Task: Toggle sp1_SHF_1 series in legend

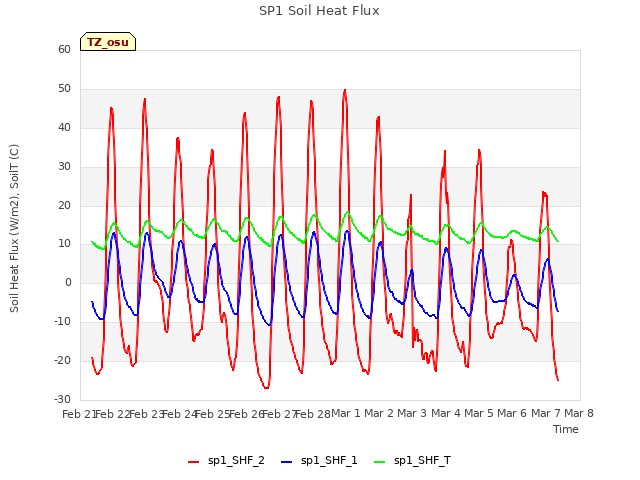Action: pyautogui.click(x=319, y=461)
